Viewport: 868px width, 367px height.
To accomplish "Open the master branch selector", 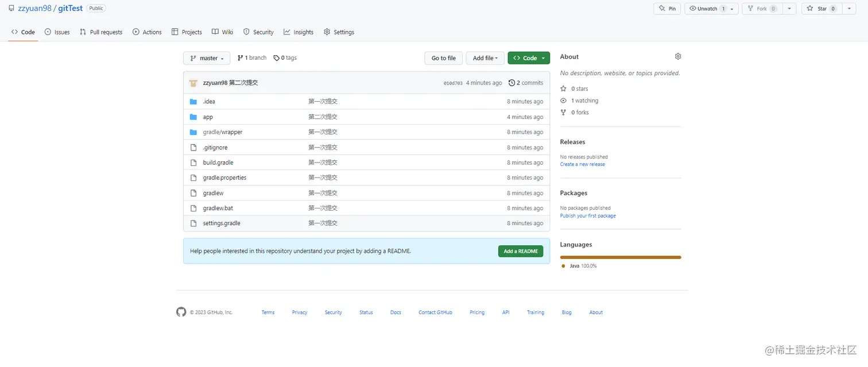I will point(207,58).
